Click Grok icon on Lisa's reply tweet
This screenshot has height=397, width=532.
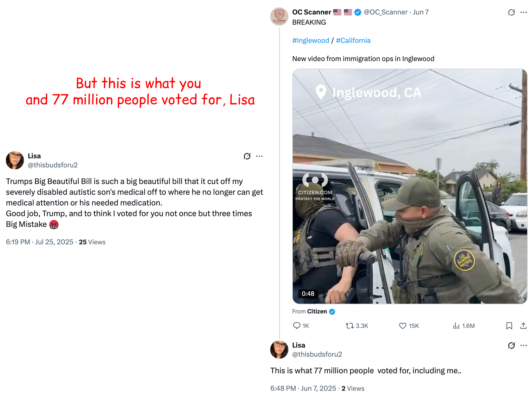click(511, 346)
